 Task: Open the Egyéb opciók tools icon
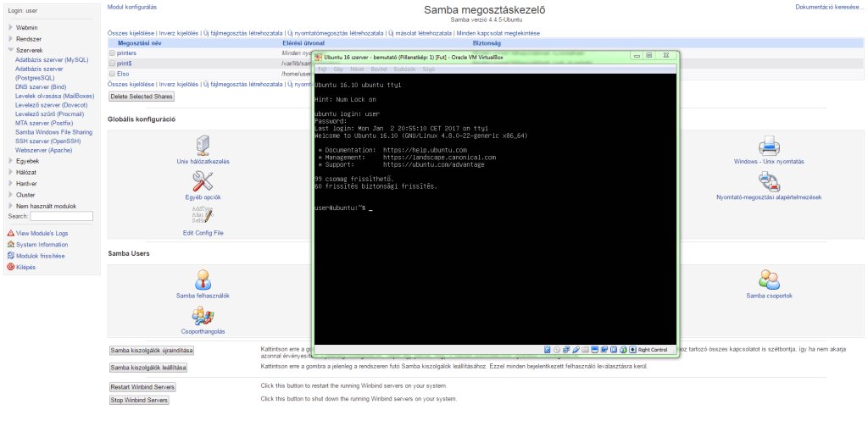(203, 181)
